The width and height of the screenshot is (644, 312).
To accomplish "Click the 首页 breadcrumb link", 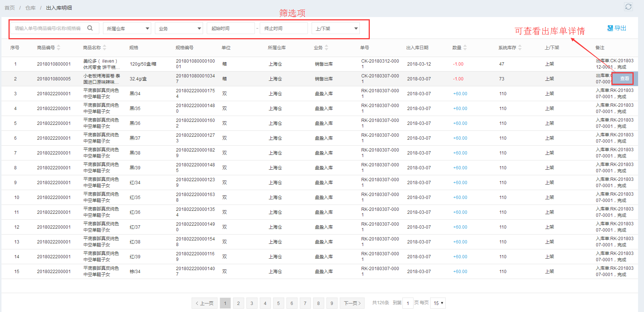I will 10,8.
